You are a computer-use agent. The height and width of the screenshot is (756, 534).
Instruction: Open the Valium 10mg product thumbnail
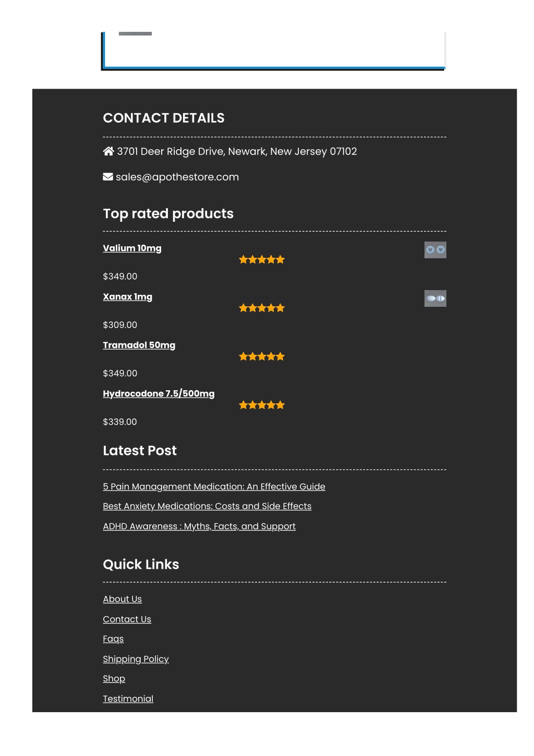tap(435, 250)
